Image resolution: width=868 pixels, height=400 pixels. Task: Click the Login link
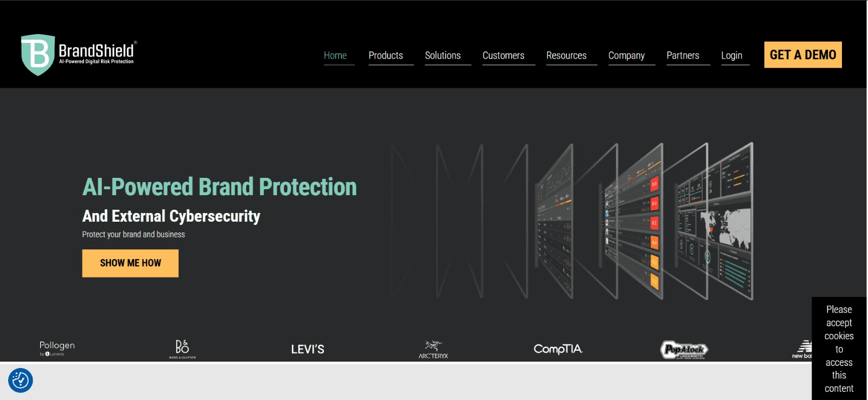pos(732,55)
